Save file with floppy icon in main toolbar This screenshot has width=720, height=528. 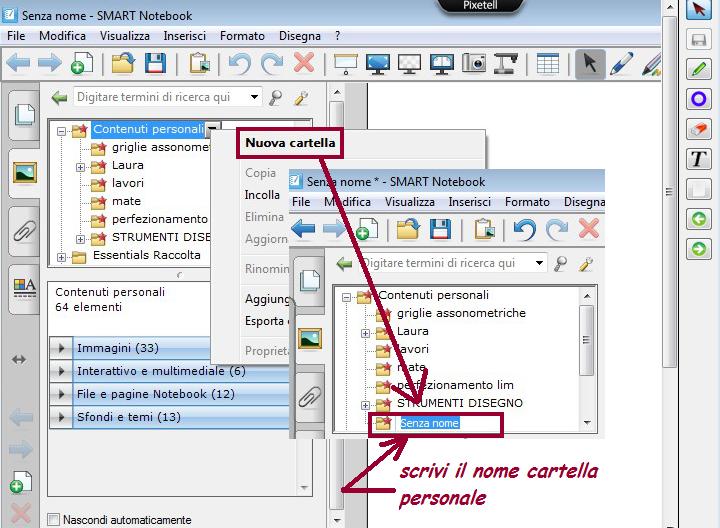click(x=155, y=63)
